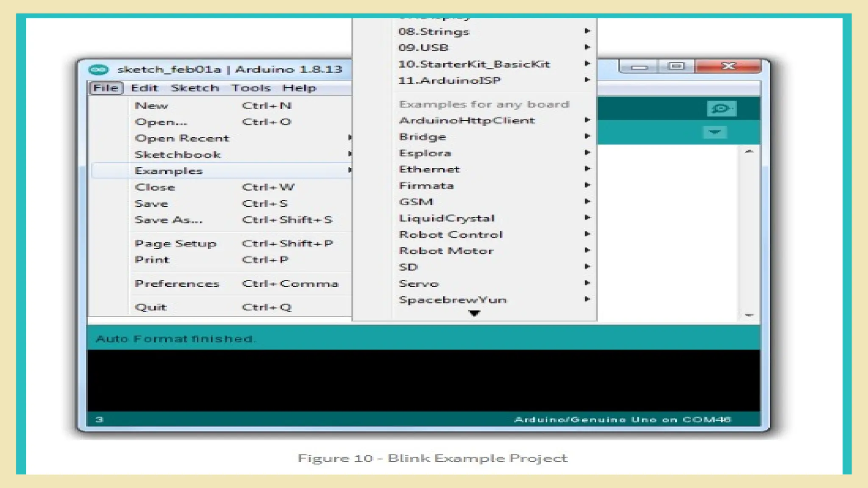The image size is (868, 488).
Task: Click the Arduino logo in title bar
Action: [99, 69]
